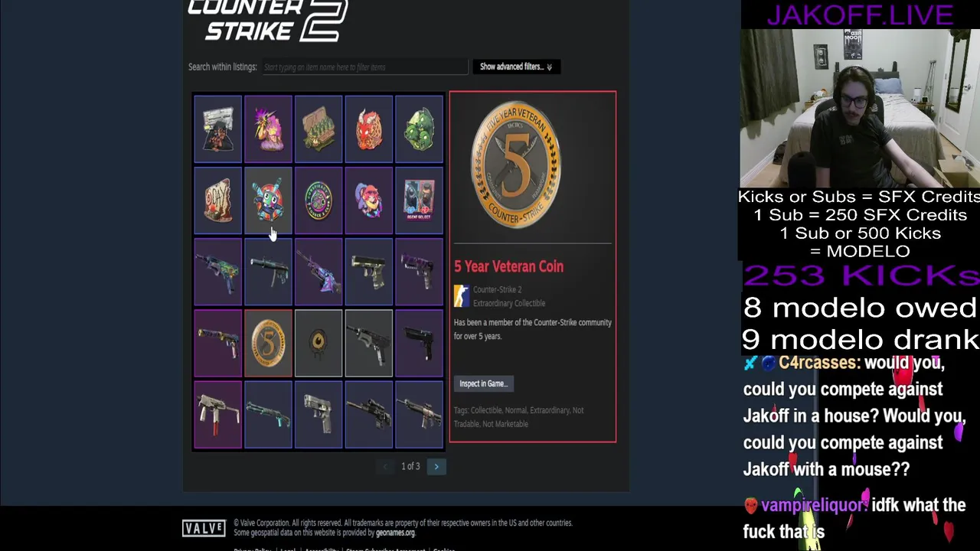Focus the Search within listings field

(364, 67)
